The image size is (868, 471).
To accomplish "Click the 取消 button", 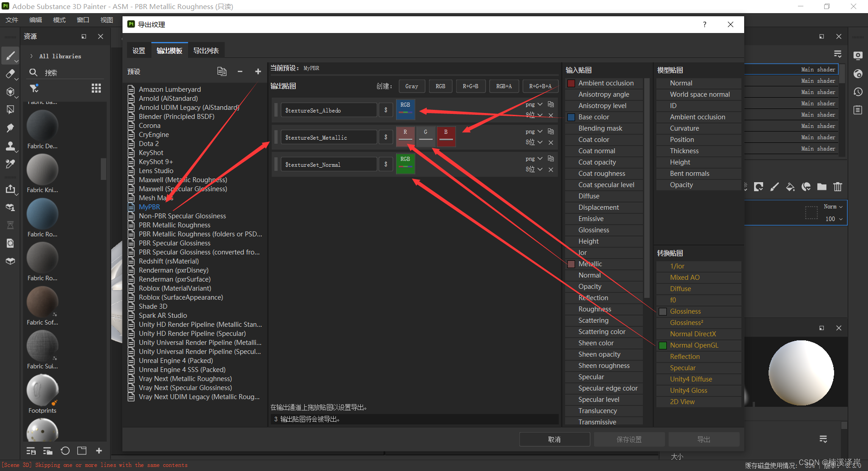I will pyautogui.click(x=555, y=439).
